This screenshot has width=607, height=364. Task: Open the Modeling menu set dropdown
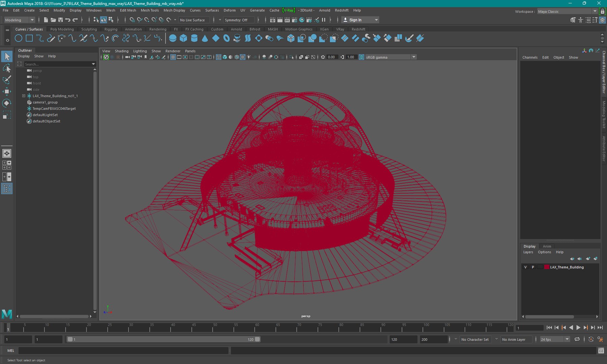coord(19,20)
